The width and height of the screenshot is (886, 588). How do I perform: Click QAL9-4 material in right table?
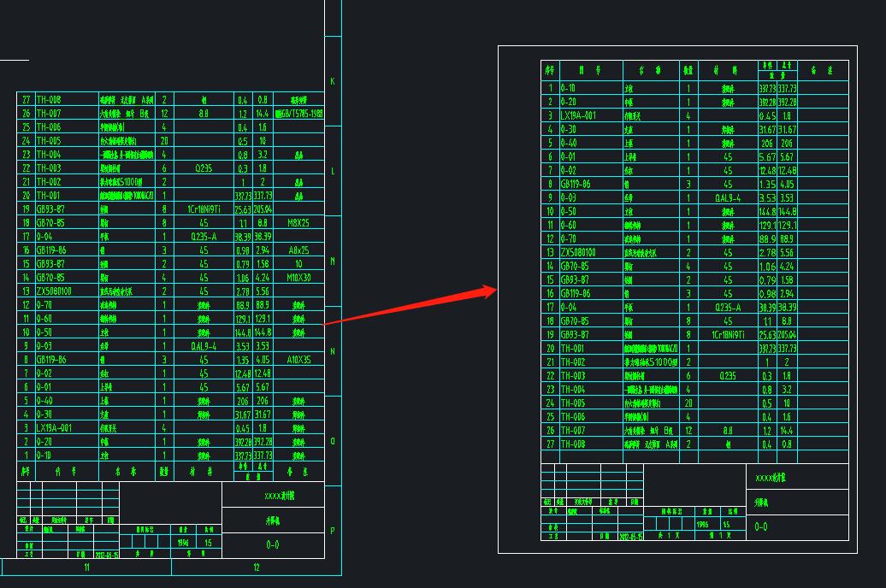coord(728,197)
